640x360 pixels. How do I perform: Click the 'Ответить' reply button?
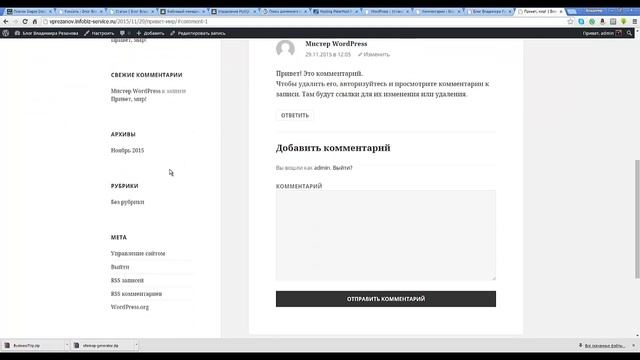[x=295, y=116]
